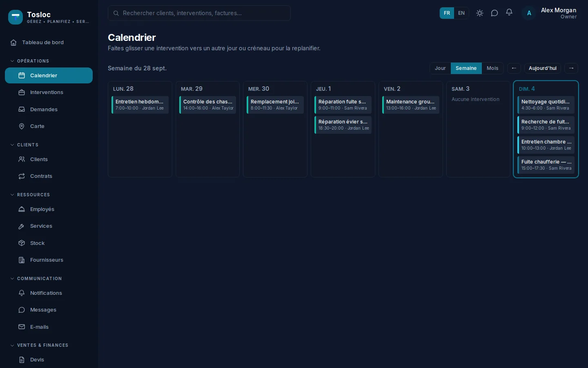Open Nettoyage quotidi... event 4:30–6:00
The image size is (588, 368).
pyautogui.click(x=546, y=105)
